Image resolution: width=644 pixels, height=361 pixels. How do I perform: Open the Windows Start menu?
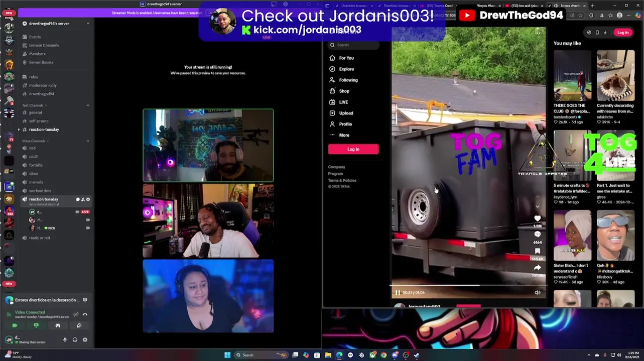(227, 355)
